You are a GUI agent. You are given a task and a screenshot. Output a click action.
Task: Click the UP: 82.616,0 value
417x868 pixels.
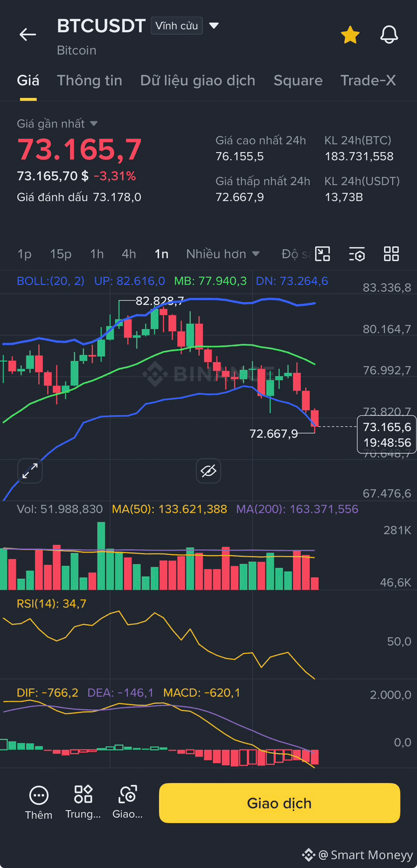[x=129, y=281]
